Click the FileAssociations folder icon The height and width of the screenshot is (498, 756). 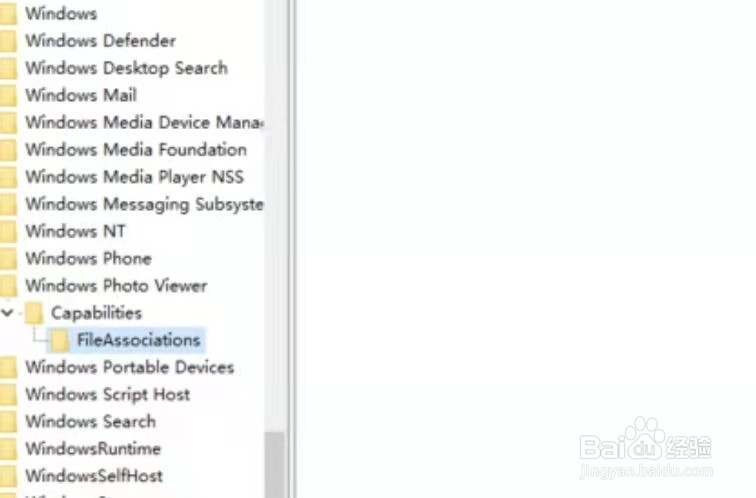tap(60, 340)
